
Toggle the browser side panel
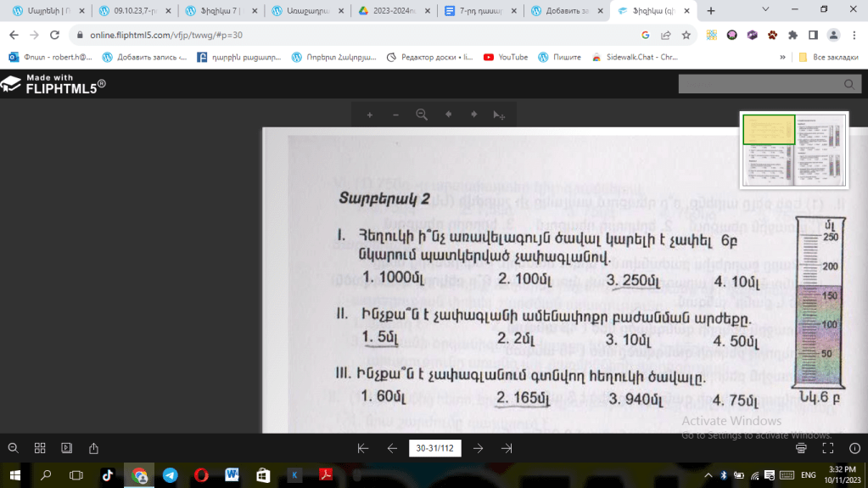813,35
